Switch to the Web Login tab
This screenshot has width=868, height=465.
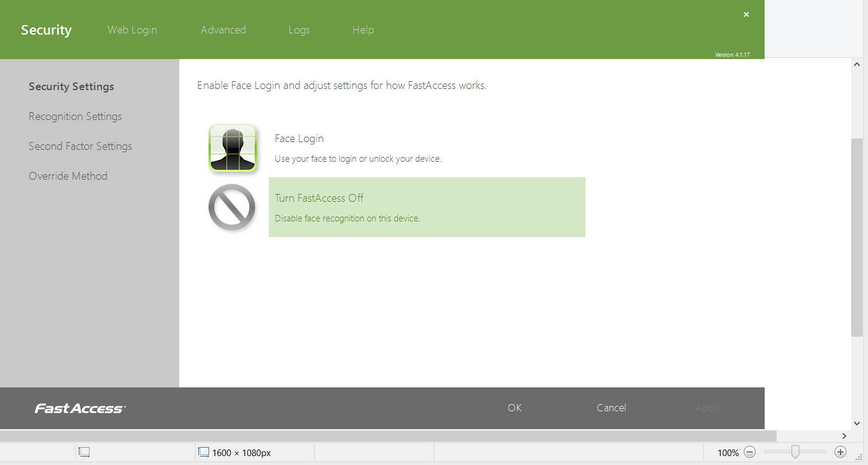point(132,30)
